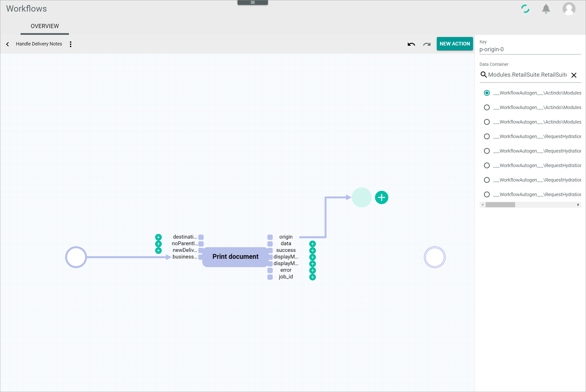Click the left arrow of the list scrollbar
Screen dimensions: 586x392
tap(482, 205)
